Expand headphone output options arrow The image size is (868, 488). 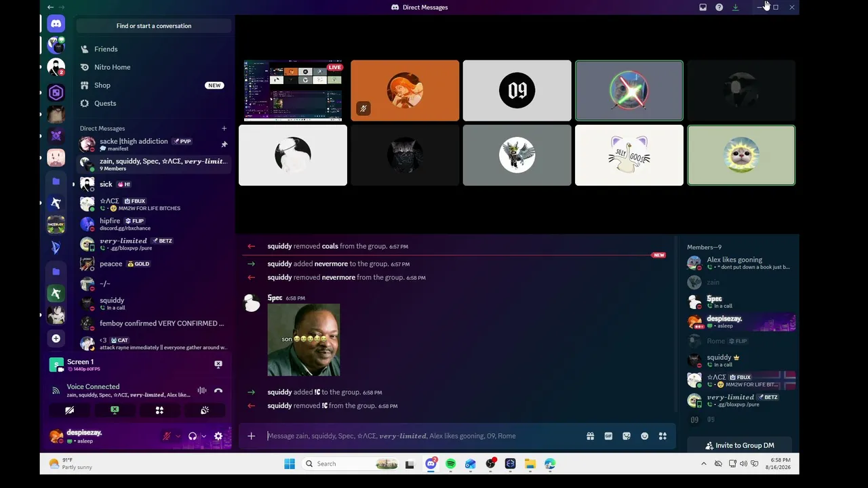(203, 436)
